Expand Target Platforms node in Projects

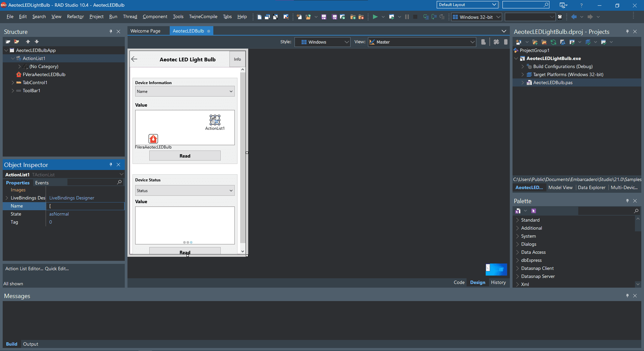[523, 74]
